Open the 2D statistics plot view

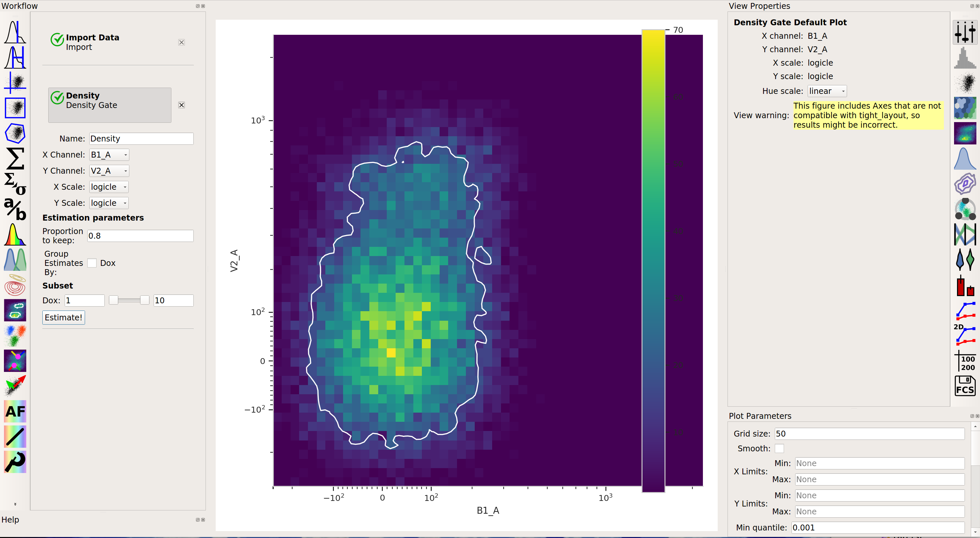coord(965,335)
